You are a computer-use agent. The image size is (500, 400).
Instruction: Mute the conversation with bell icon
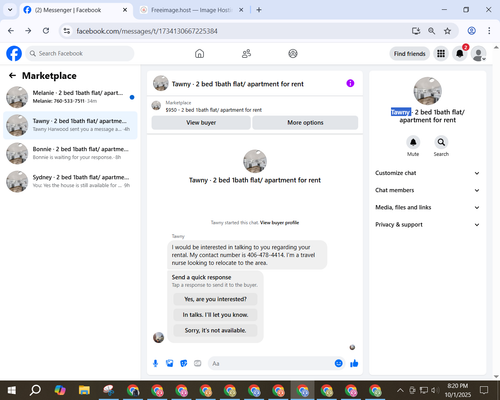coord(413,142)
